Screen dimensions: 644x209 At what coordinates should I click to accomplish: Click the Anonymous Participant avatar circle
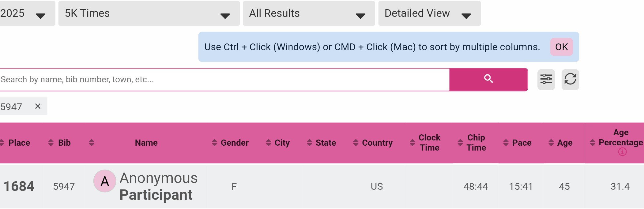[x=105, y=181]
